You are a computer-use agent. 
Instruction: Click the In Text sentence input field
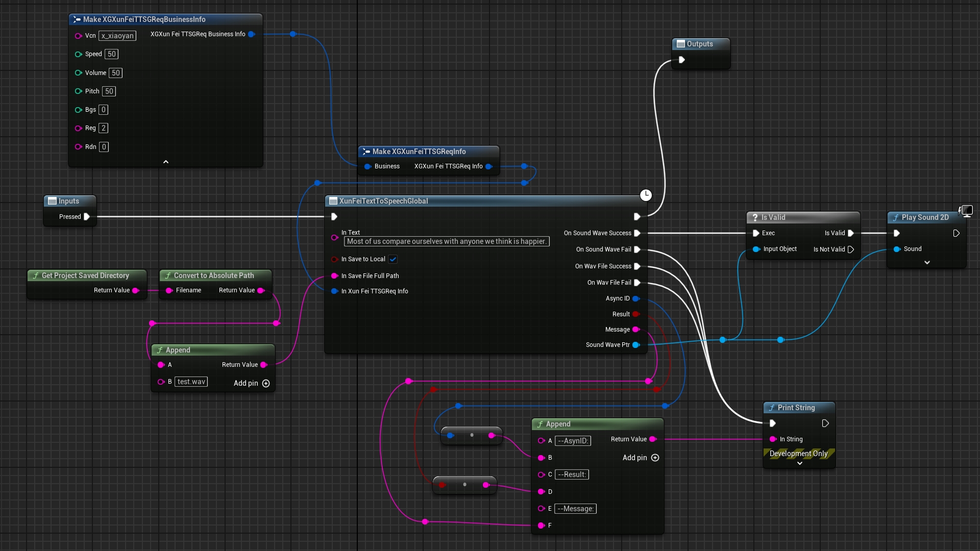pos(446,241)
